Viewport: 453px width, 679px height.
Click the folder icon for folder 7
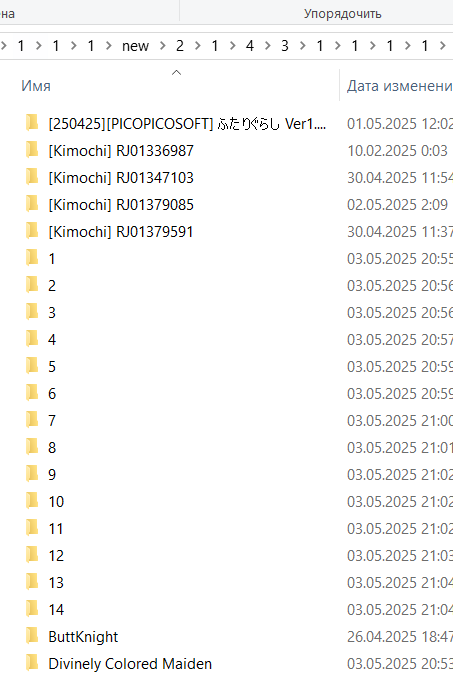coord(32,420)
